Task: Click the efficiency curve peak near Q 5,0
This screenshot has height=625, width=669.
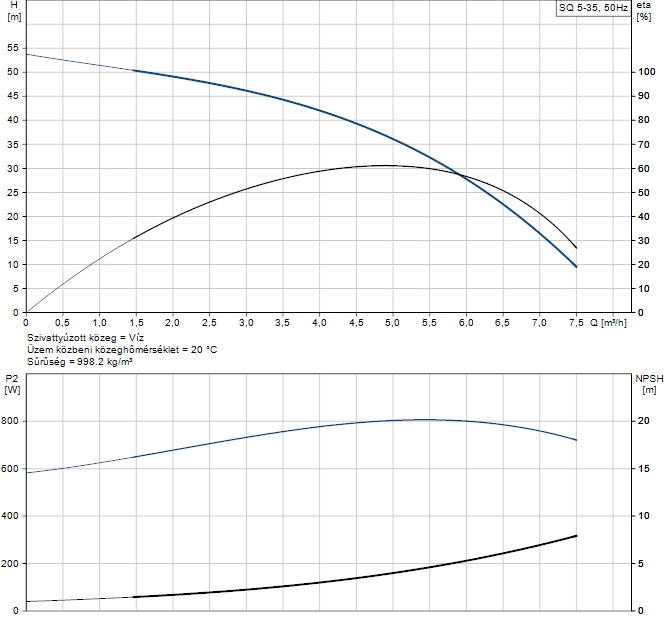Action: point(384,165)
